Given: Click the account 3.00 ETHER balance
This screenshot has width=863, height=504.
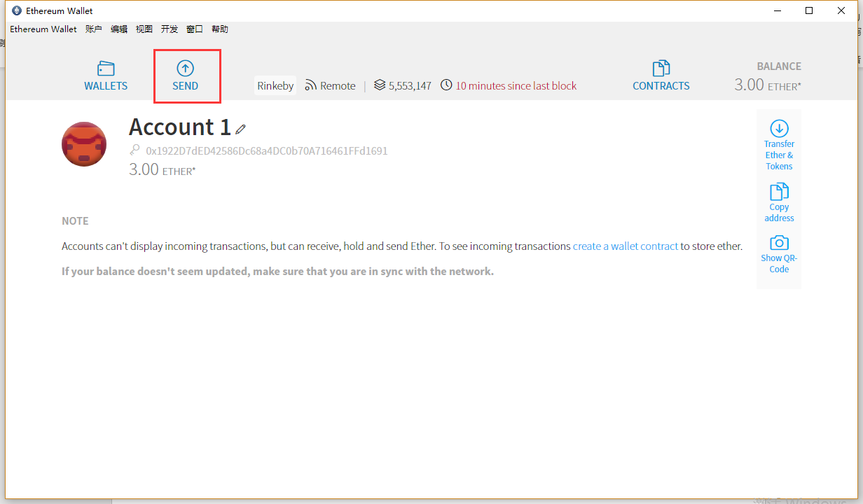Looking at the screenshot, I should 163,169.
